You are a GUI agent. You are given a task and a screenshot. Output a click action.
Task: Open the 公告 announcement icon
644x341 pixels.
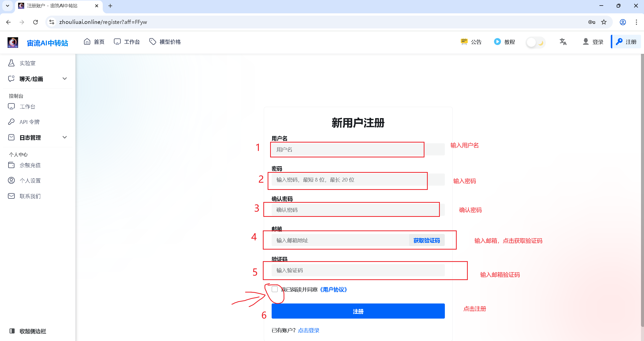(464, 42)
